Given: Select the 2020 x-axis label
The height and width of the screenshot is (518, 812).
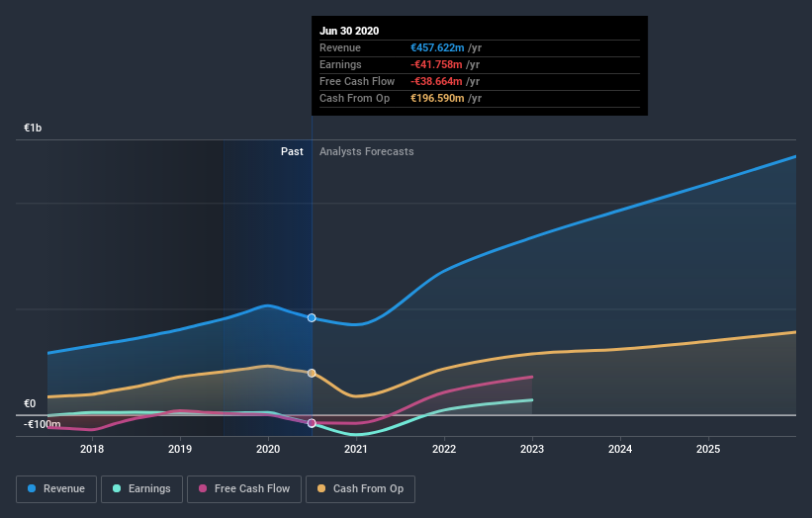Looking at the screenshot, I should [x=268, y=449].
